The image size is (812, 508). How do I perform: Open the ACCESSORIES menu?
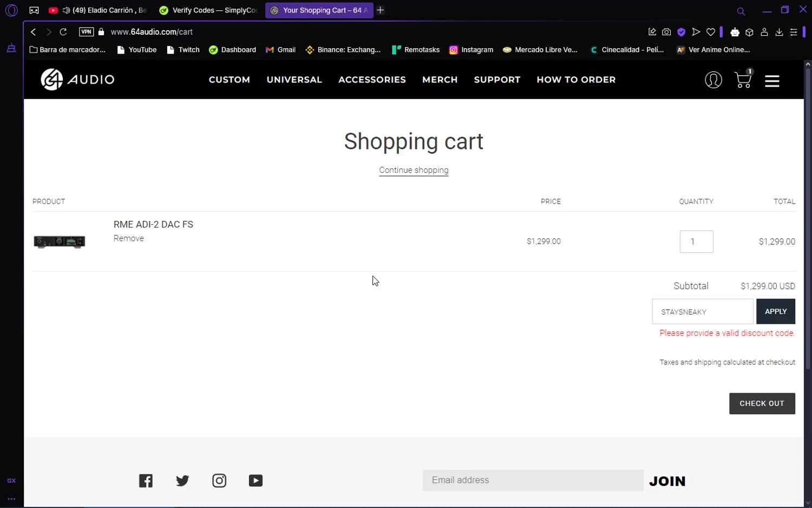(372, 80)
